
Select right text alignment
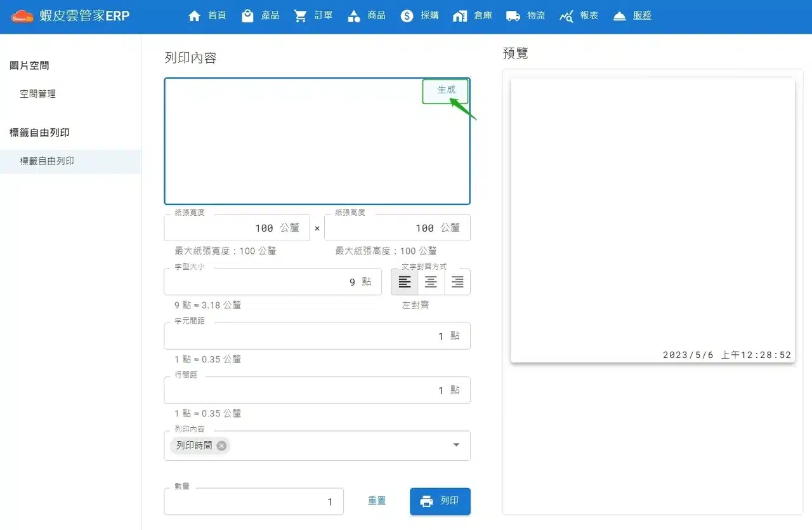coord(457,282)
